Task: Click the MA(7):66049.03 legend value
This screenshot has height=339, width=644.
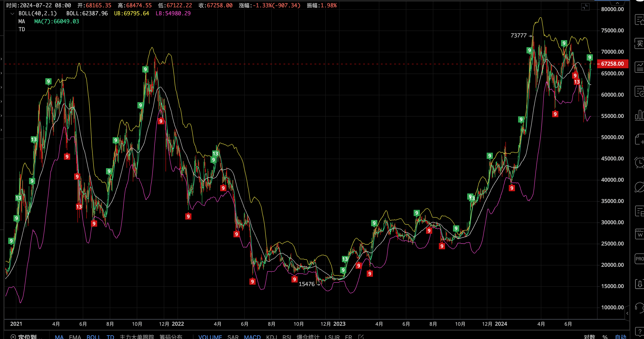Action: (56, 21)
